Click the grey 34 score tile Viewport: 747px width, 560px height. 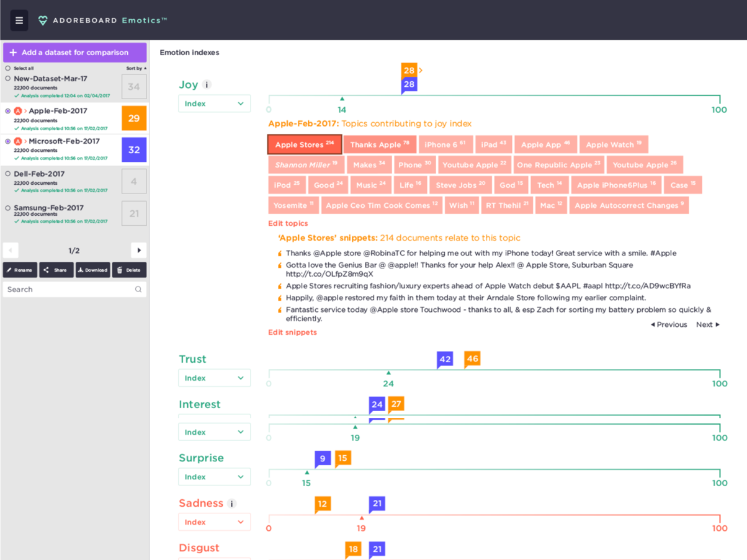click(134, 87)
